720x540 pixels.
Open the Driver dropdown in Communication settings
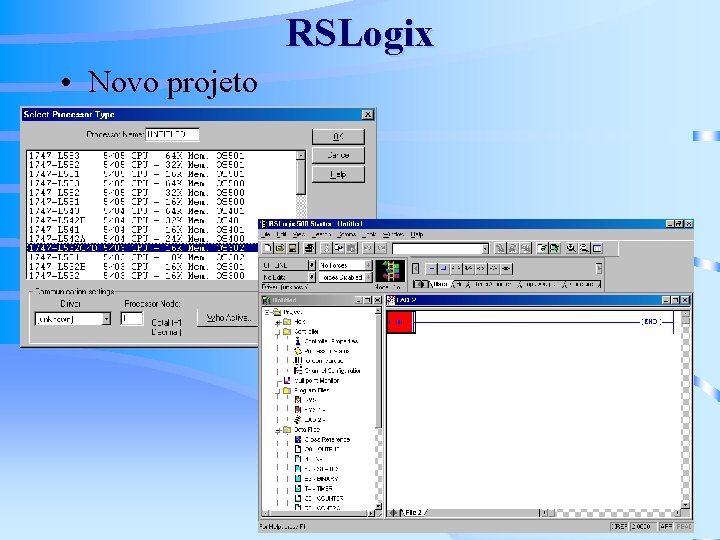106,319
